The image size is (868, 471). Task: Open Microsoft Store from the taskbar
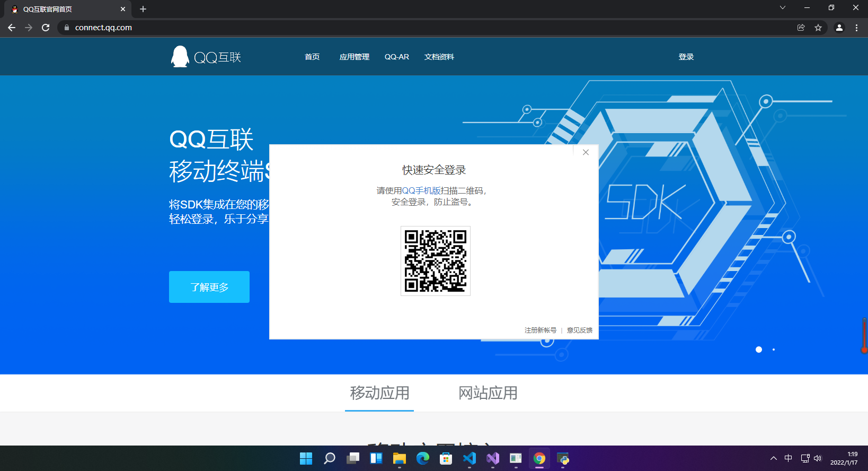coord(446,458)
